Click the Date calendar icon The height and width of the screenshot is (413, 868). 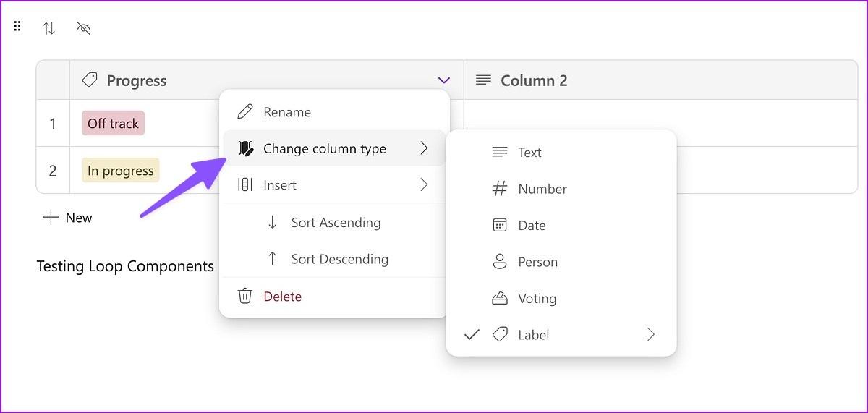[x=499, y=226]
